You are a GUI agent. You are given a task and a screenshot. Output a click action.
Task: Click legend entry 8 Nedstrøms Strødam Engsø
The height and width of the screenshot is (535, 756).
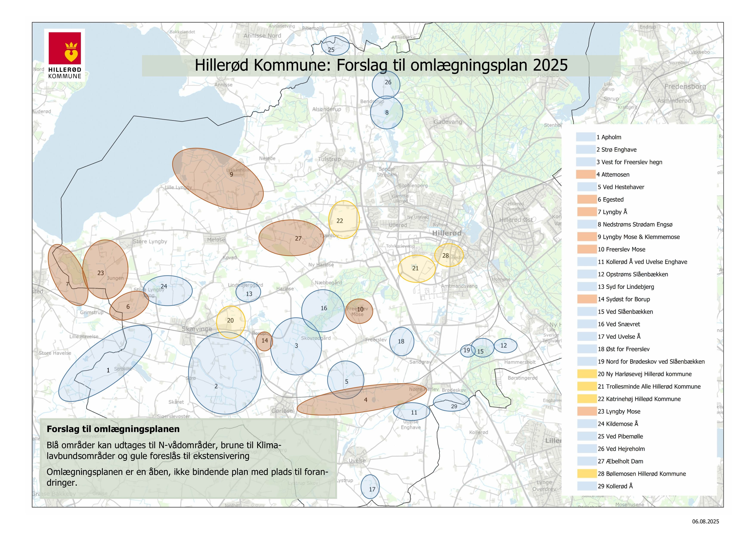tap(635, 224)
